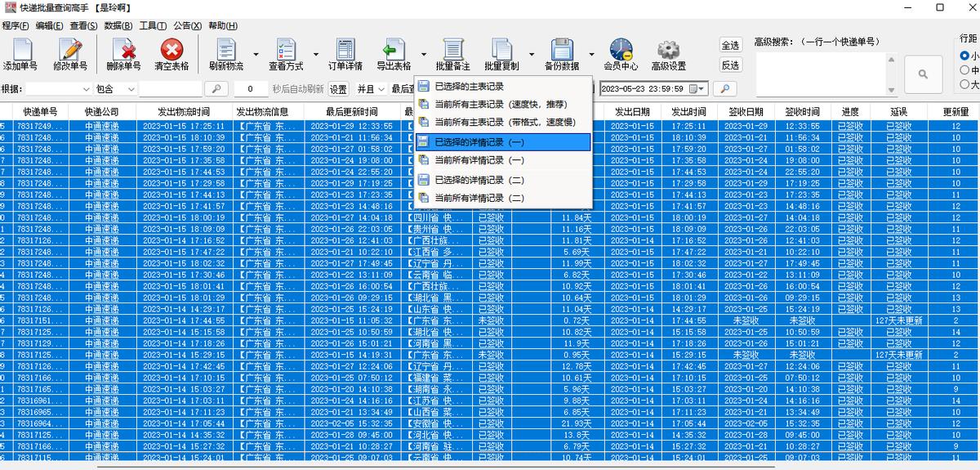Open the 帮助(H) menu
Image resolution: width=980 pixels, height=470 pixels.
223,25
